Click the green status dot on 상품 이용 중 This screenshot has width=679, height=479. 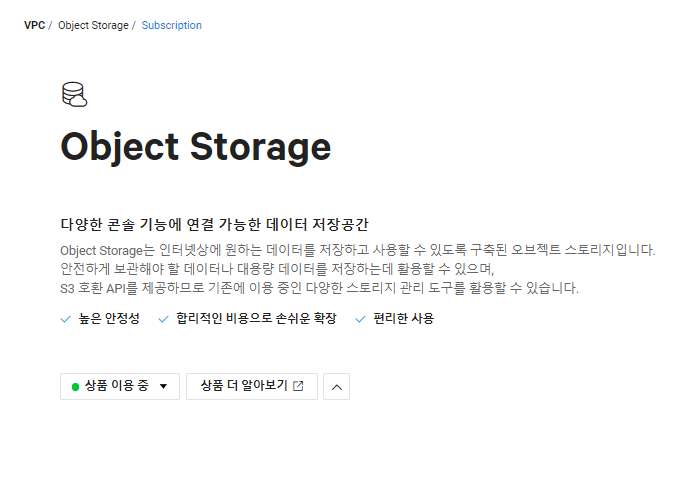[75, 386]
